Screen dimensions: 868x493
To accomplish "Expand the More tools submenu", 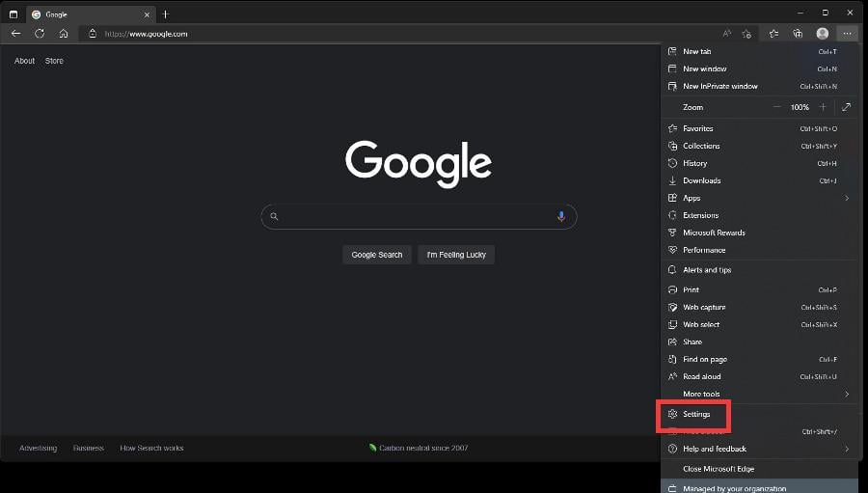I will point(759,394).
